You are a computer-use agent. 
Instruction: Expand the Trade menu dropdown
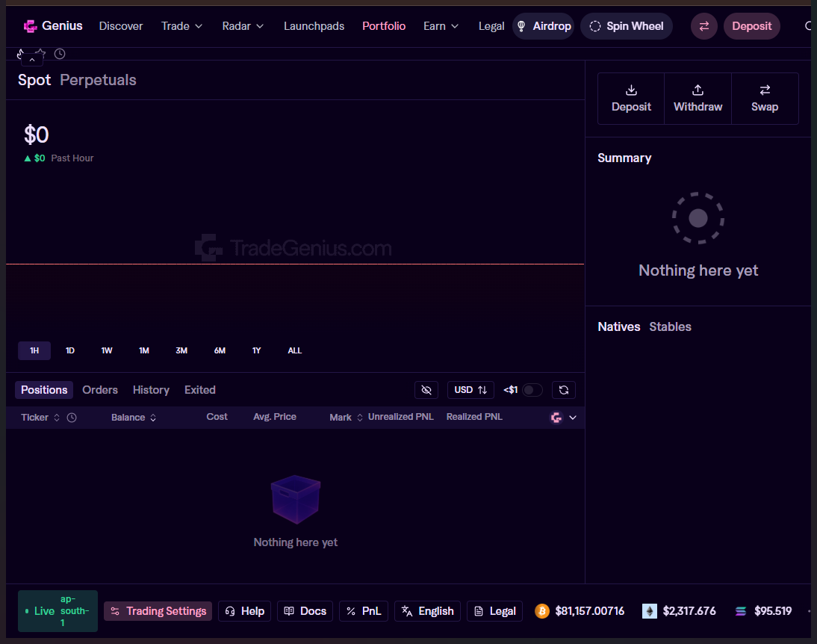pos(181,26)
